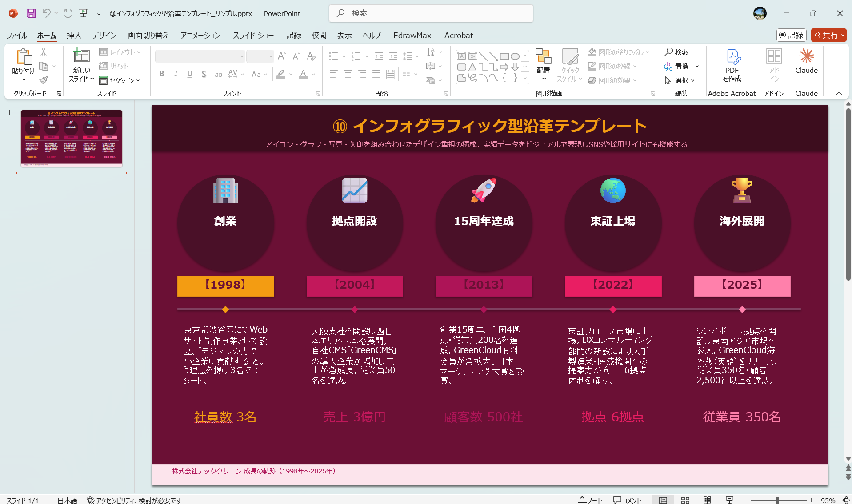Click Find (検索) in editing group
The height and width of the screenshot is (504, 852).
pos(676,52)
